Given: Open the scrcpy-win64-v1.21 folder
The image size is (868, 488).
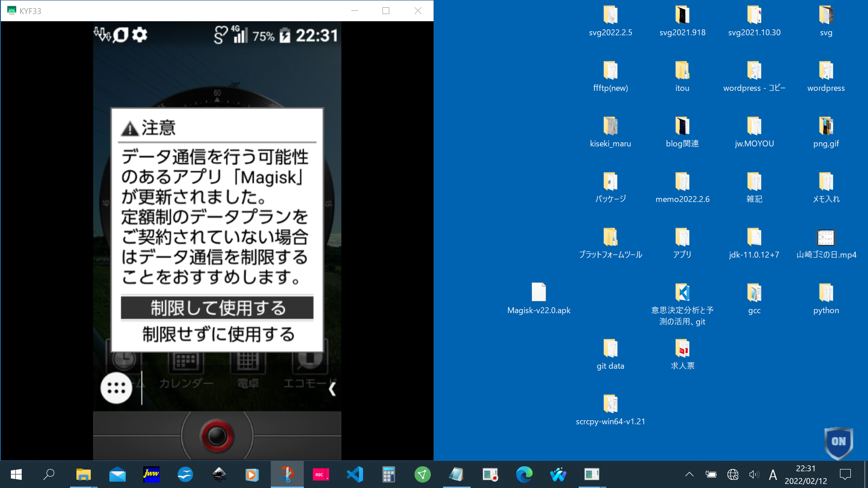Looking at the screenshot, I should point(610,404).
